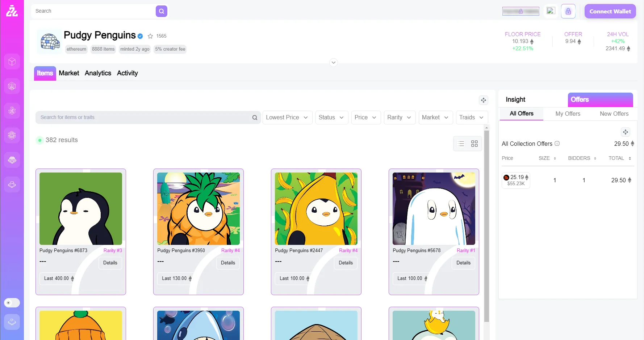The image size is (644, 340).
Task: Click 'Last 130.00' price on #3950
Action: pos(175,279)
